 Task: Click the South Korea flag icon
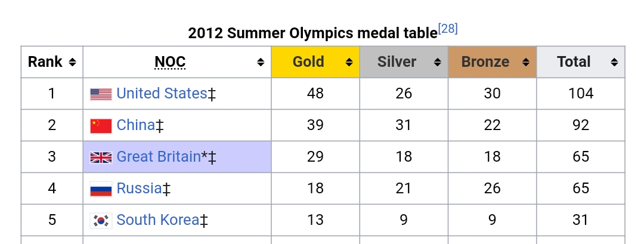click(101, 221)
